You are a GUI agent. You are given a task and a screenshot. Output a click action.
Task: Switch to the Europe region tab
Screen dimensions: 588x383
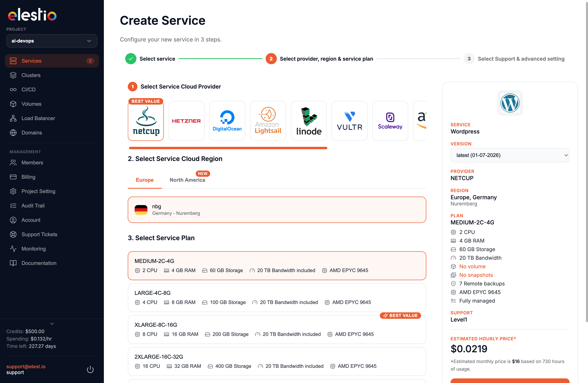[x=145, y=180]
